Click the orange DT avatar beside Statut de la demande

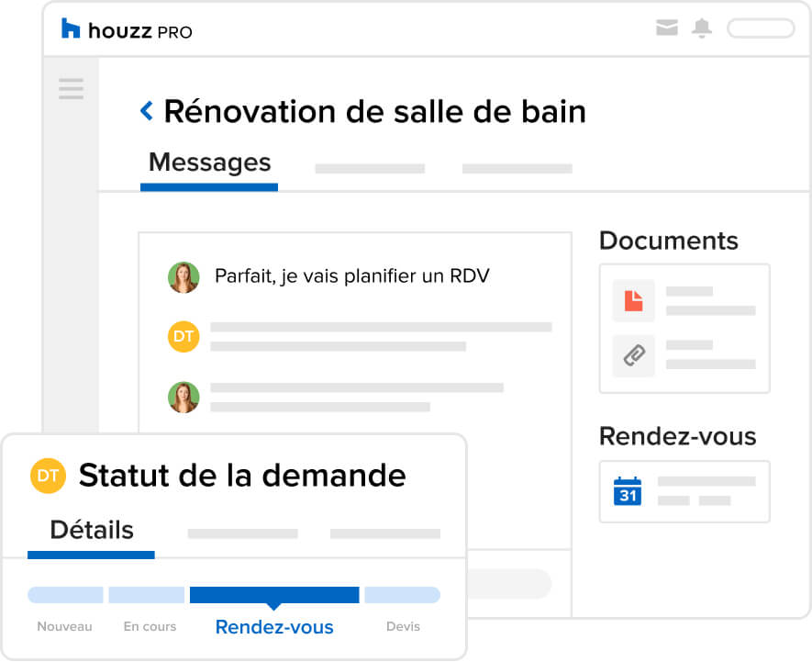48,476
